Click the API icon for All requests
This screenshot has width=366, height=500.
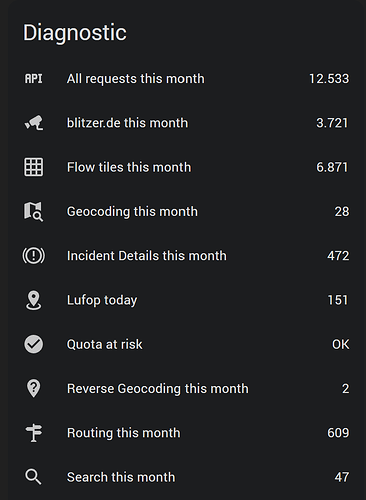(x=34, y=79)
